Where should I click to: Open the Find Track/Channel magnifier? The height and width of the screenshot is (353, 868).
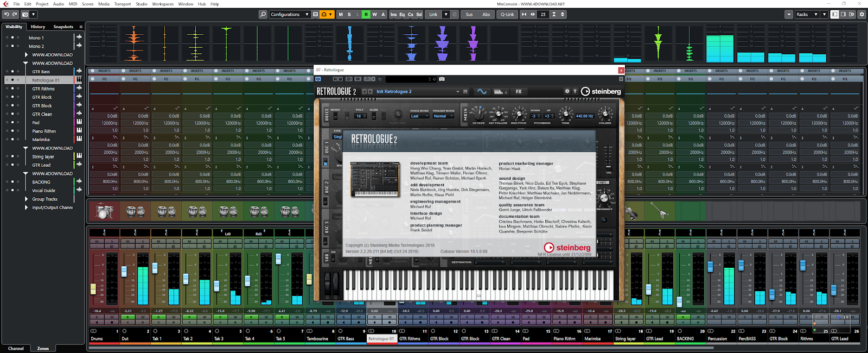(263, 15)
